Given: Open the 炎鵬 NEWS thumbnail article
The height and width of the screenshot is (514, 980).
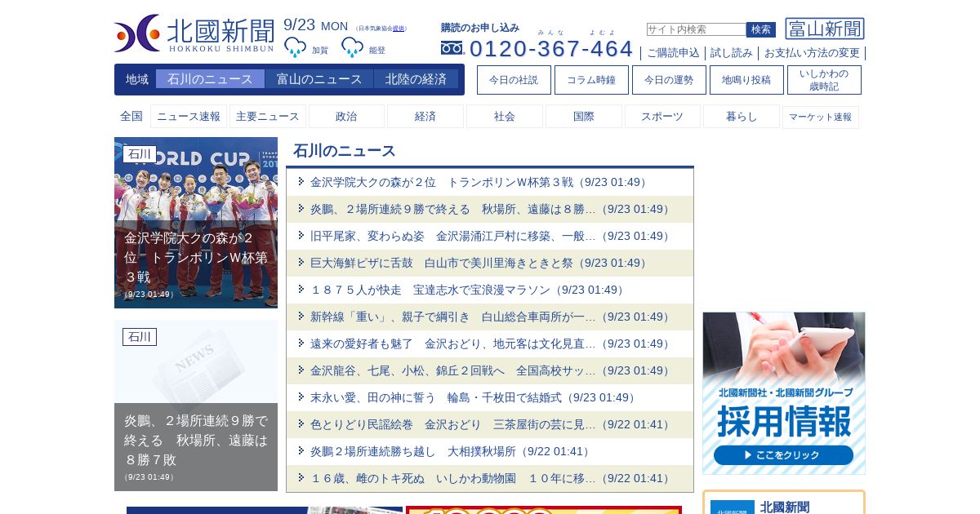Looking at the screenshot, I should click(196, 405).
